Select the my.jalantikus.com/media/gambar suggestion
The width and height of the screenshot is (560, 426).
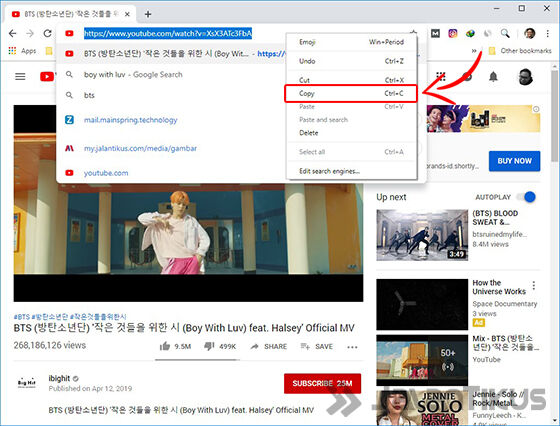point(171,148)
